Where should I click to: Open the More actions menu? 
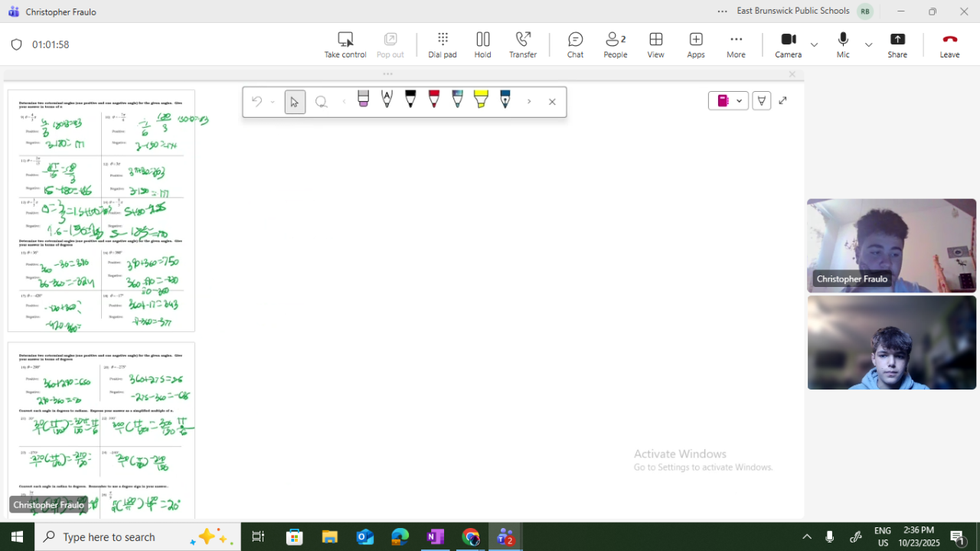coord(736,44)
